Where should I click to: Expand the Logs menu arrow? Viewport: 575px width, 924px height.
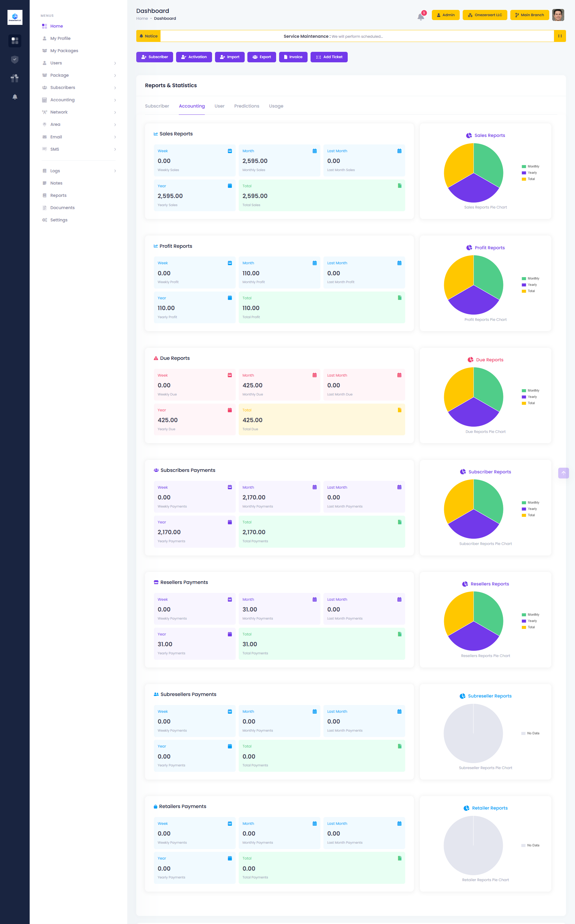115,171
